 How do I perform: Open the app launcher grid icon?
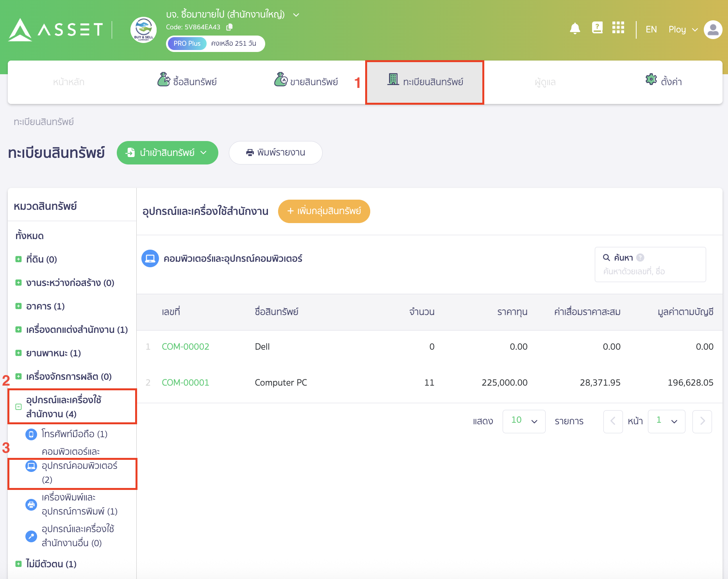[x=618, y=28]
